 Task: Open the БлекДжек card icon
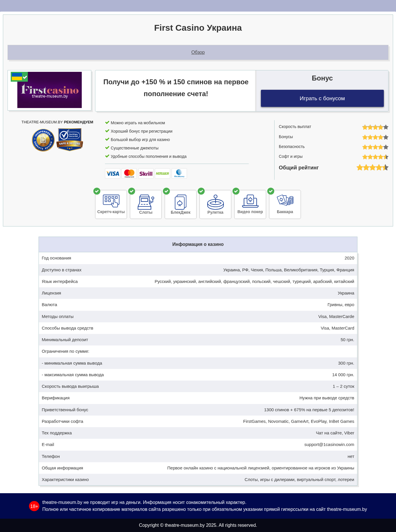click(181, 202)
